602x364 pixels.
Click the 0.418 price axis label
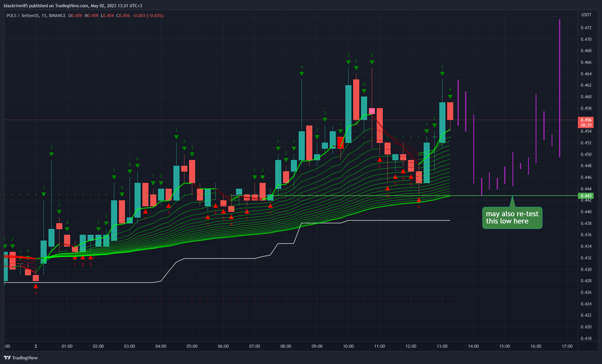pos(586,338)
